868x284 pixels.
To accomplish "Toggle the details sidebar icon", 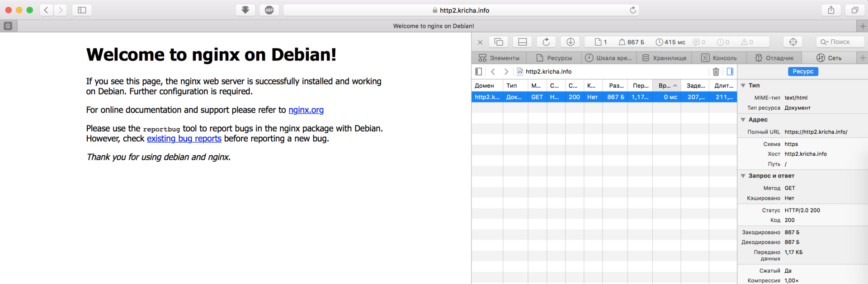I will tap(730, 71).
